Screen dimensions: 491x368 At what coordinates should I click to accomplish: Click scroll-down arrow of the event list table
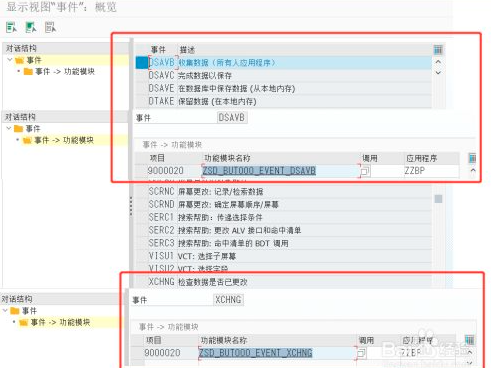(438, 73)
